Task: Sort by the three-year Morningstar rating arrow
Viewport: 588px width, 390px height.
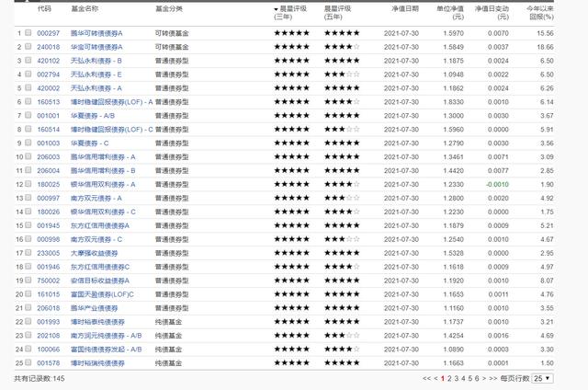Action: point(276,9)
